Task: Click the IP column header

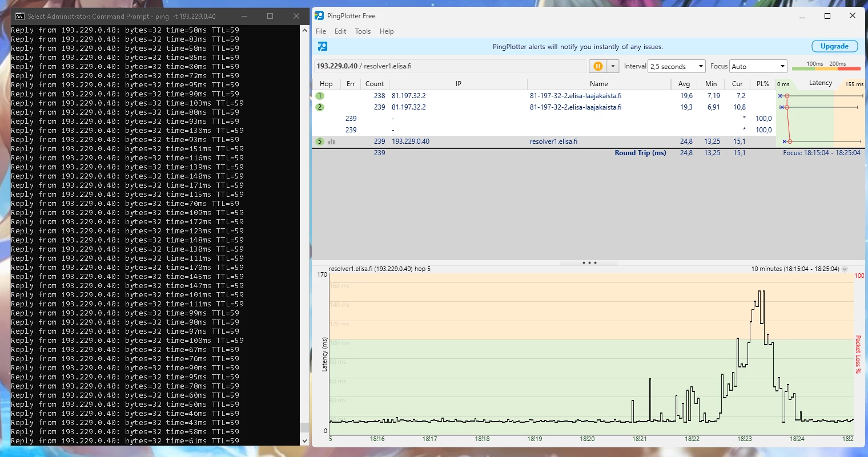Action: [458, 84]
